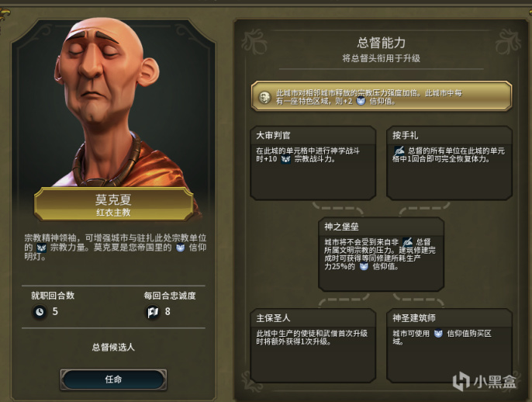Select the 大审判官 promotion card
Viewport: 532px width, 402px height.
point(313,163)
